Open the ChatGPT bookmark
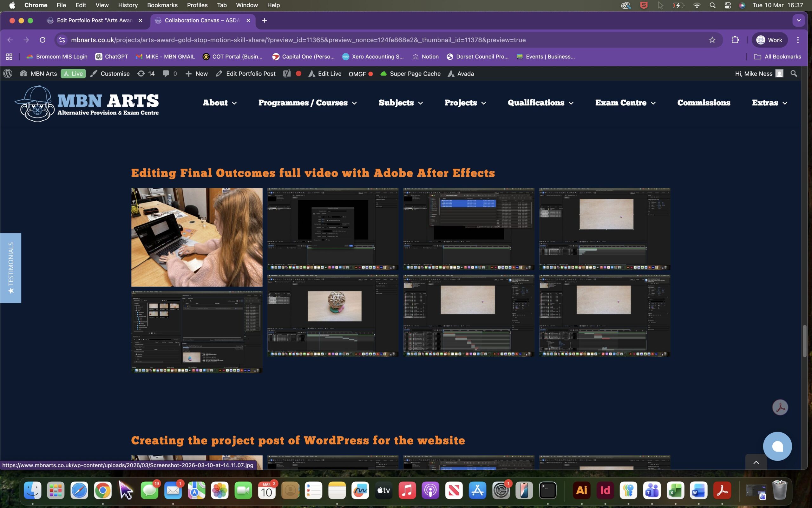 pyautogui.click(x=112, y=57)
